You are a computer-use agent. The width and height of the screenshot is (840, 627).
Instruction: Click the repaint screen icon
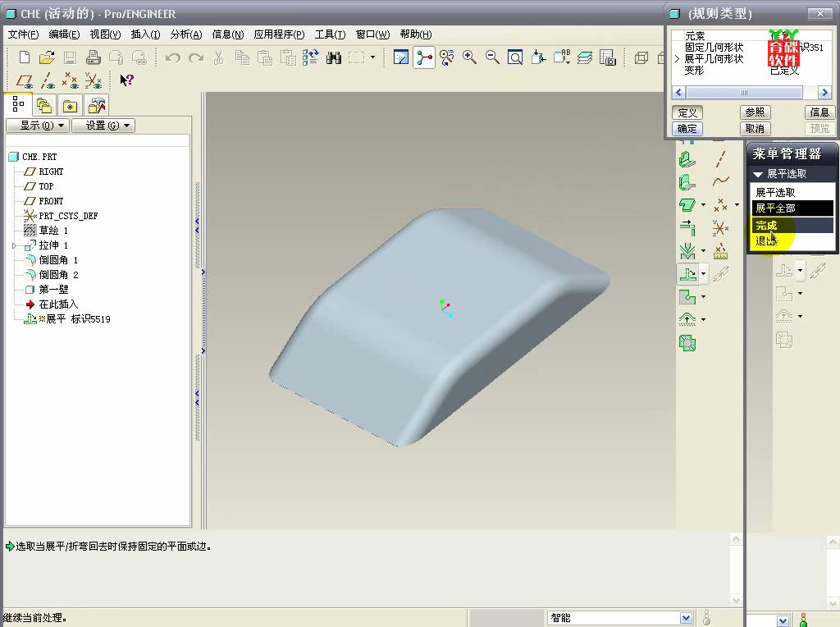pyautogui.click(x=400, y=57)
